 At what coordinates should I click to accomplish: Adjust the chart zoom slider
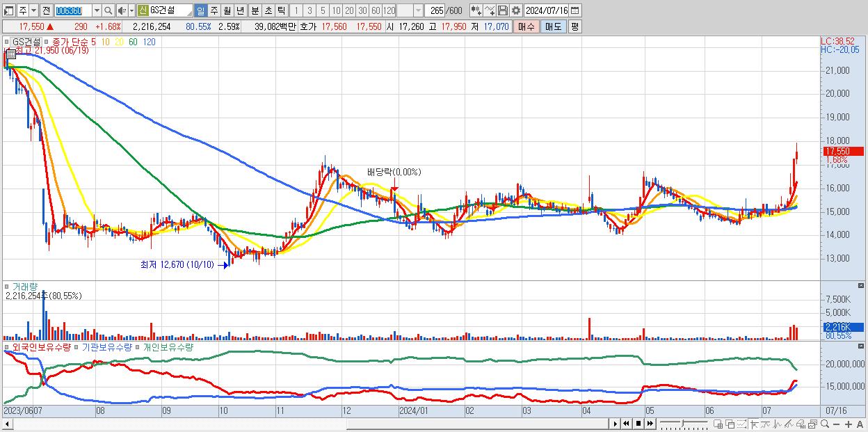click(x=684, y=424)
